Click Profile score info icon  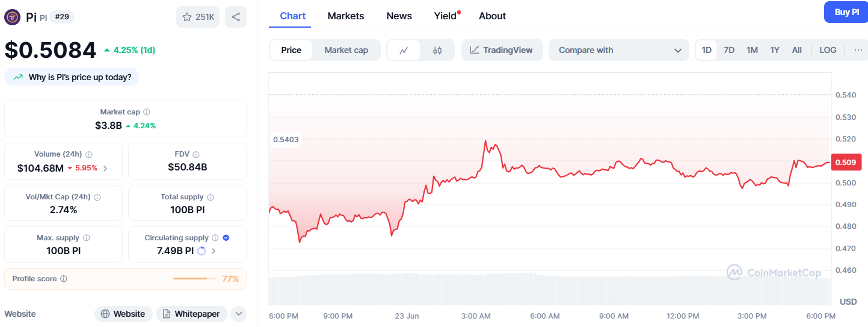(64, 279)
